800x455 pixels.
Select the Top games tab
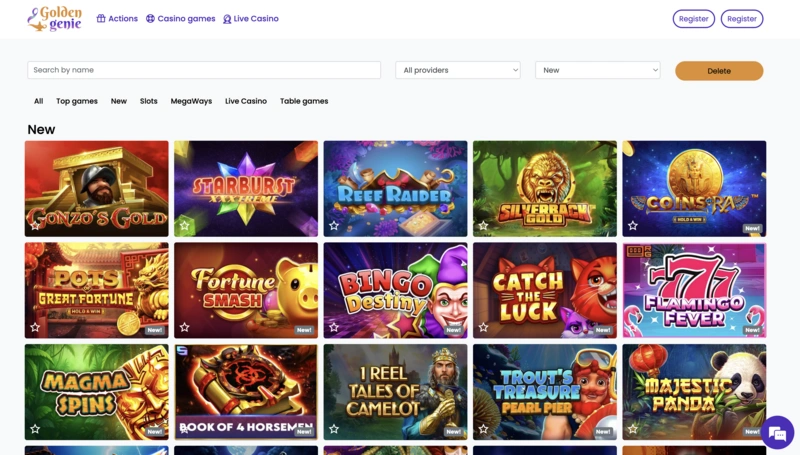pos(77,101)
